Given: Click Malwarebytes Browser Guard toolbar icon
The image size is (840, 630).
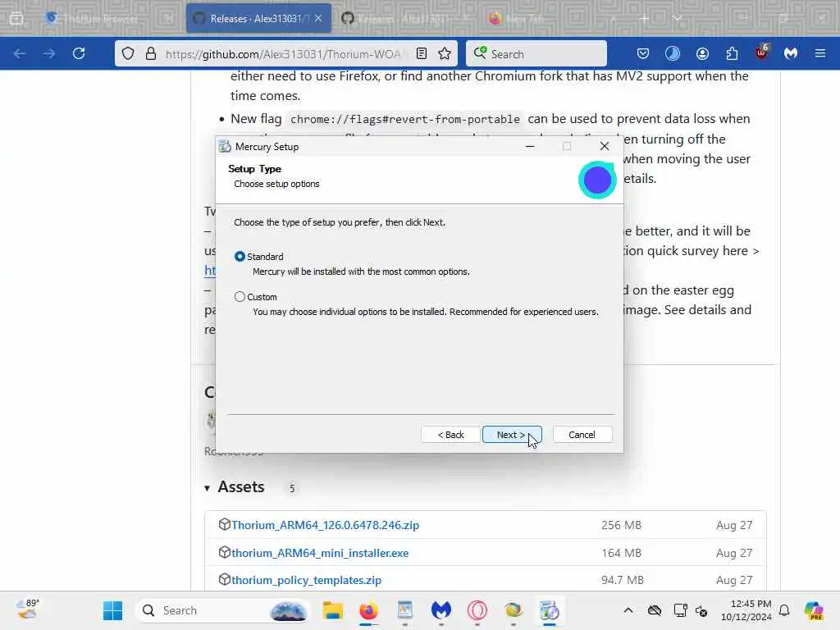Looking at the screenshot, I should point(791,53).
